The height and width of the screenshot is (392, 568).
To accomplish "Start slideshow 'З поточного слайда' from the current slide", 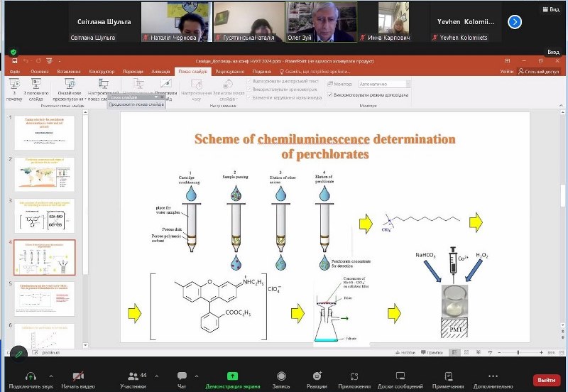I will (x=36, y=89).
